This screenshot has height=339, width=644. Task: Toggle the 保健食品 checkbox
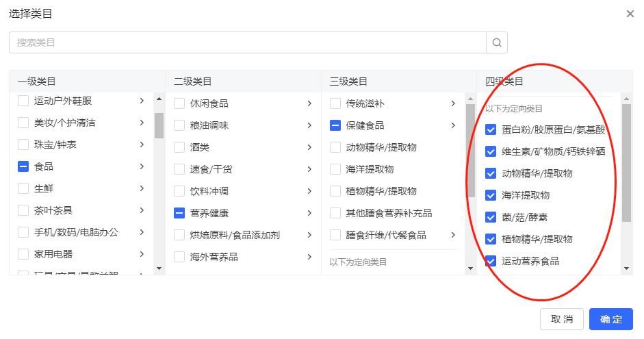pyautogui.click(x=335, y=125)
